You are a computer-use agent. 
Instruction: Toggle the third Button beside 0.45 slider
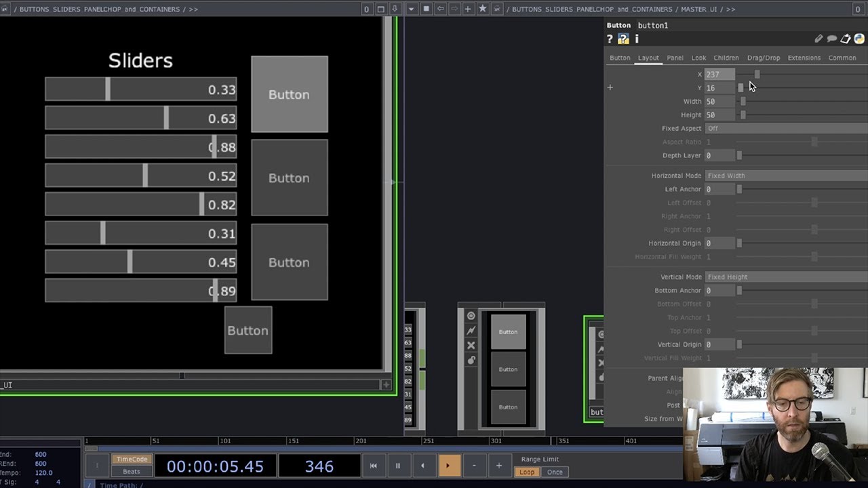point(290,262)
